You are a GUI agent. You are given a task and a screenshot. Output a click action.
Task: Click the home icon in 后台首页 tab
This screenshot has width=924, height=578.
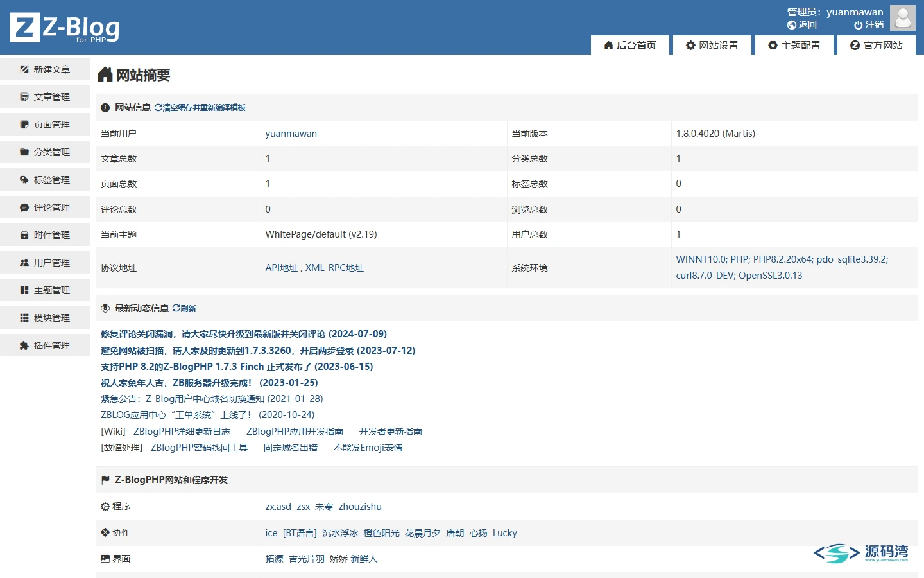(609, 46)
